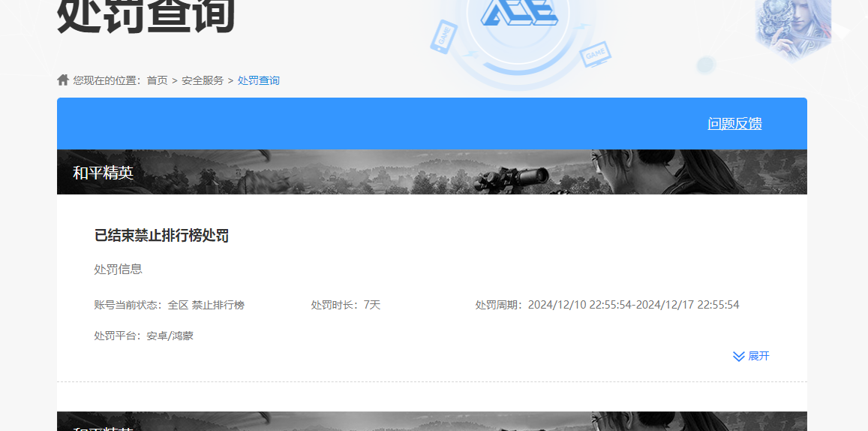868x431 pixels.
Task: Click the 处罚平台：安卓/鸿蒙 text
Action: [x=144, y=336]
